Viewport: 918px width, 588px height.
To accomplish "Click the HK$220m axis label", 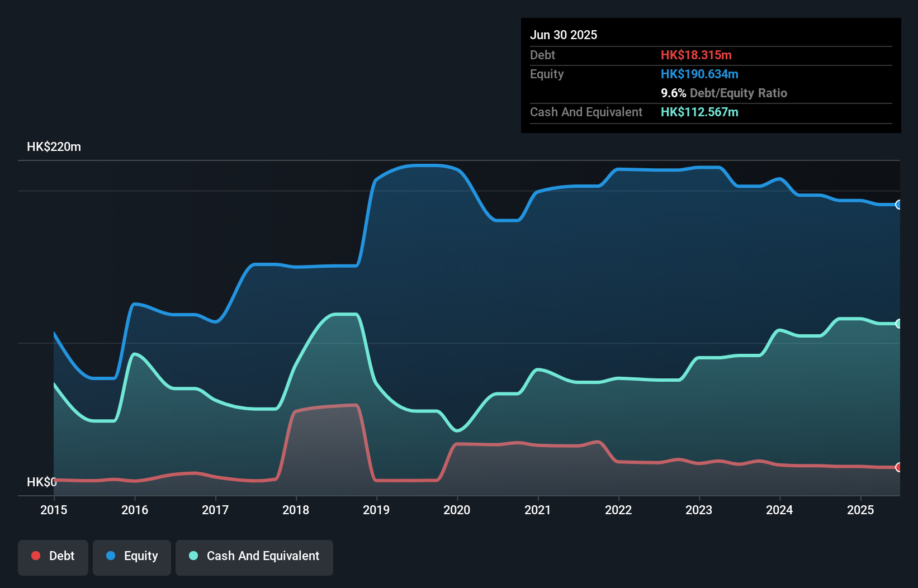I will pos(54,146).
